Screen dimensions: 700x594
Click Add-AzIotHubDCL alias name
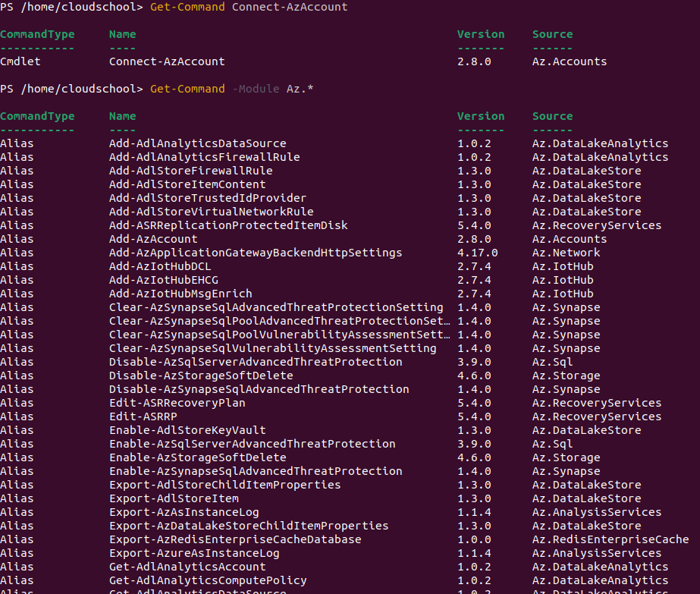click(x=160, y=266)
